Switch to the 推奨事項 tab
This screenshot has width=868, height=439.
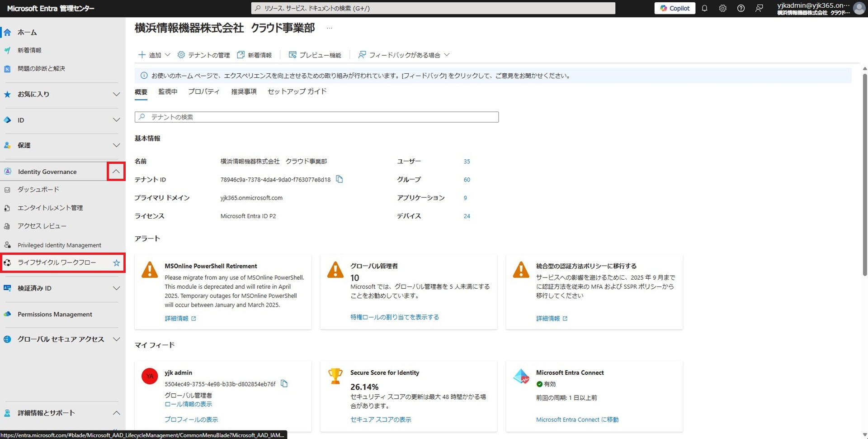pyautogui.click(x=244, y=91)
